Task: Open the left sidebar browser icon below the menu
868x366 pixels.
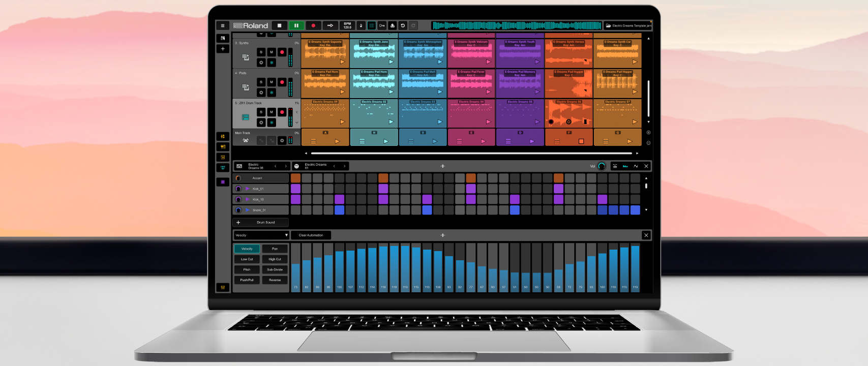Action: click(x=223, y=38)
